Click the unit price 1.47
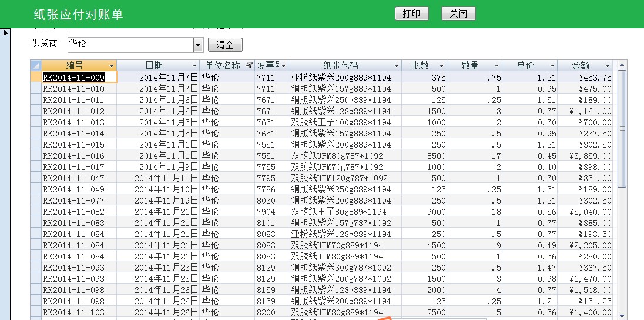 530,268
